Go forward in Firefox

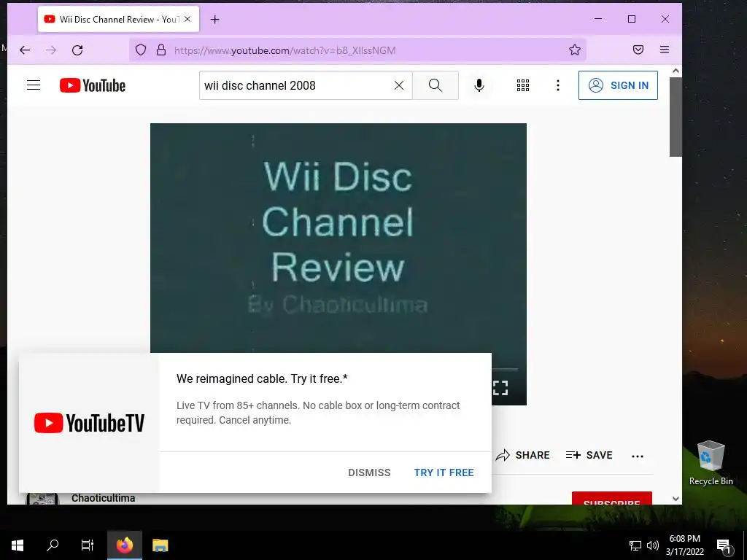[x=51, y=50]
